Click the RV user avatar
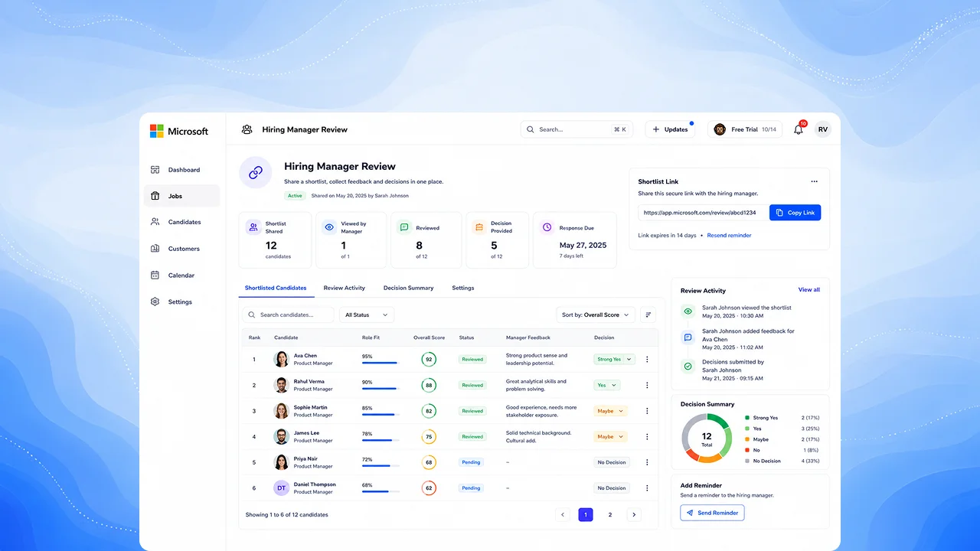Viewport: 980px width, 551px height. pos(823,129)
